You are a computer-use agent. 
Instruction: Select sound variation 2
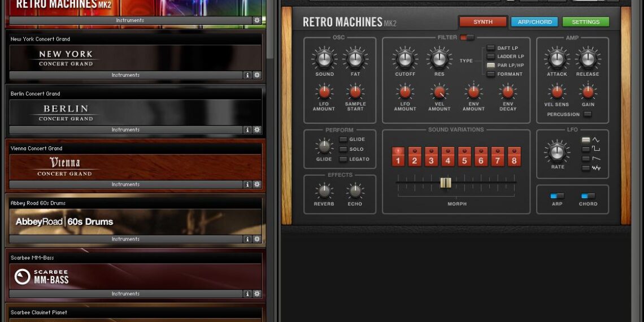(x=415, y=156)
